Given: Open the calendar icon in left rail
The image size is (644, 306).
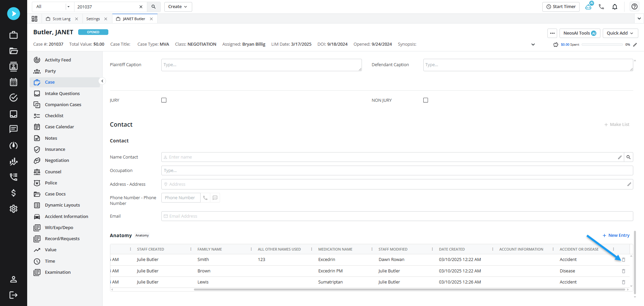Looking at the screenshot, I should click(13, 82).
